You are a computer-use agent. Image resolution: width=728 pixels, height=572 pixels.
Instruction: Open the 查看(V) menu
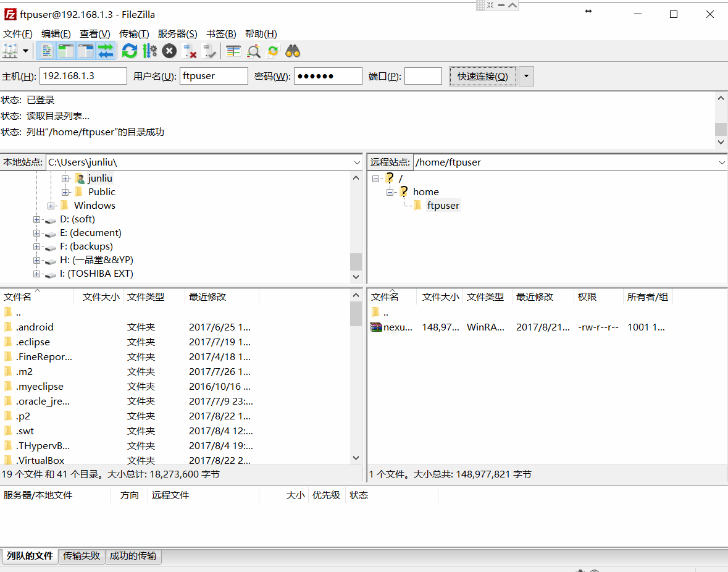click(94, 34)
